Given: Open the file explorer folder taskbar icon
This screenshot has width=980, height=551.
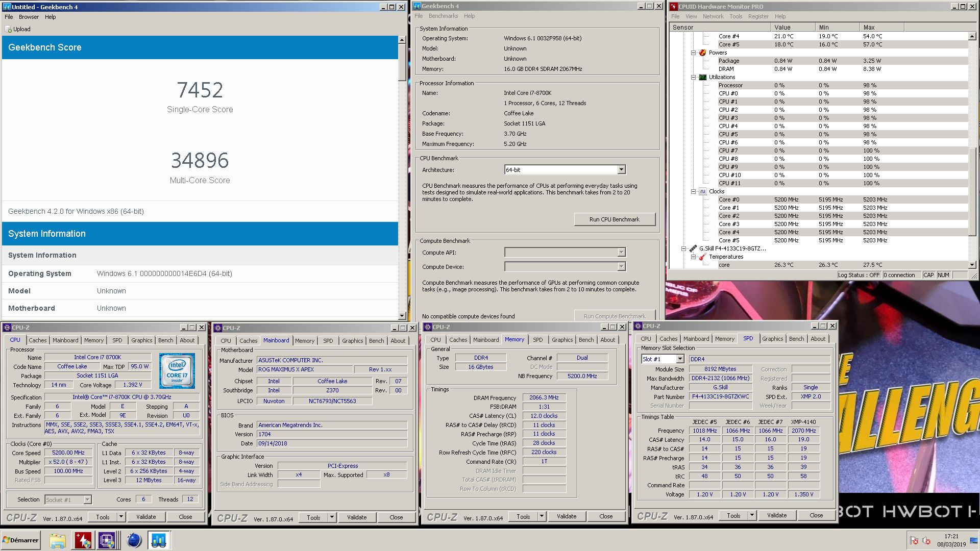Looking at the screenshot, I should (58, 540).
